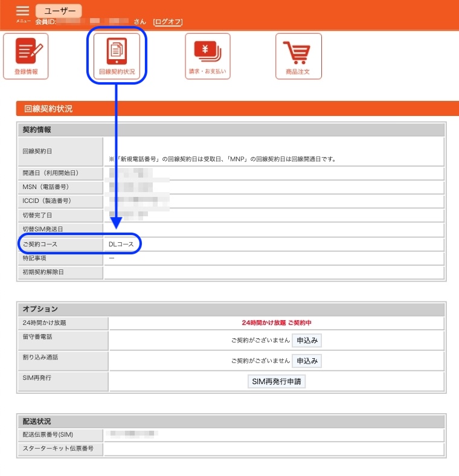Click the SIM再発行申請 button
459x476 pixels.
coord(277,382)
